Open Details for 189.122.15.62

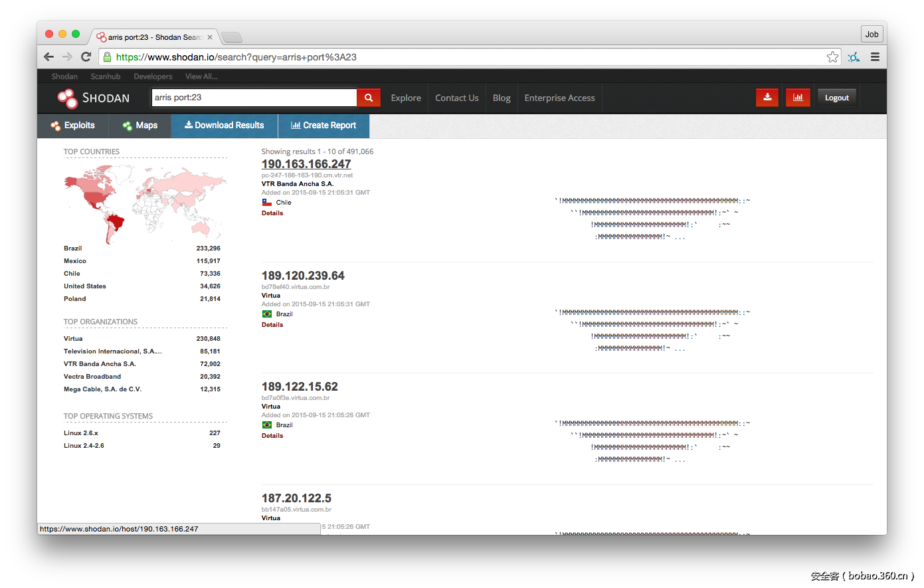tap(272, 436)
